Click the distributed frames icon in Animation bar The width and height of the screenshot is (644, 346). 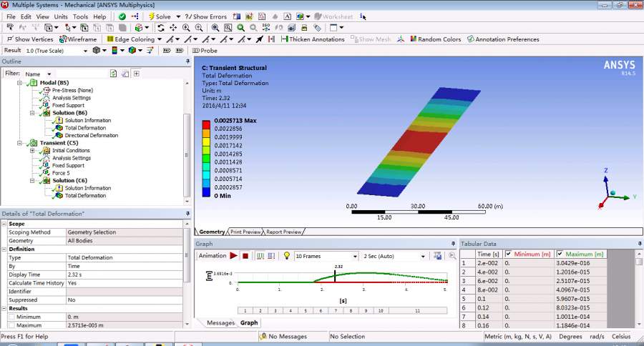point(260,256)
